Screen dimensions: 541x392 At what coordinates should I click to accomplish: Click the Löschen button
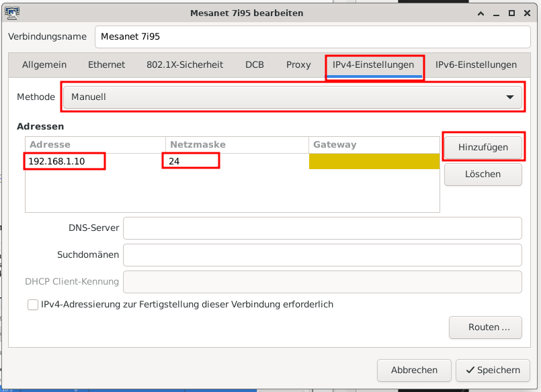click(x=483, y=175)
